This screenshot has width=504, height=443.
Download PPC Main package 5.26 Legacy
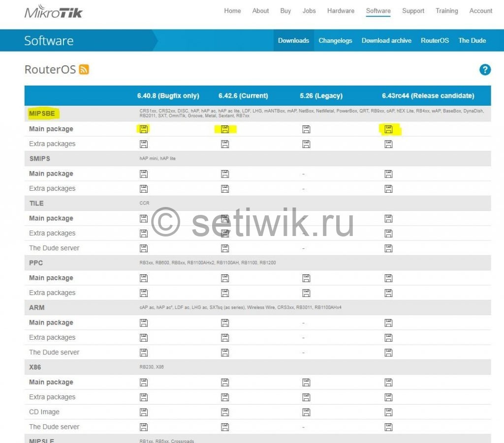click(x=306, y=278)
